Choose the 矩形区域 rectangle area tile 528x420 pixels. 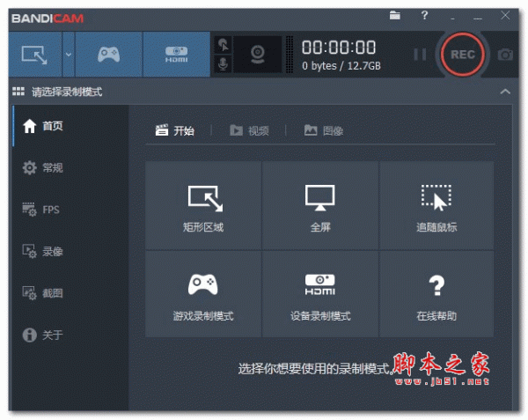(203, 206)
